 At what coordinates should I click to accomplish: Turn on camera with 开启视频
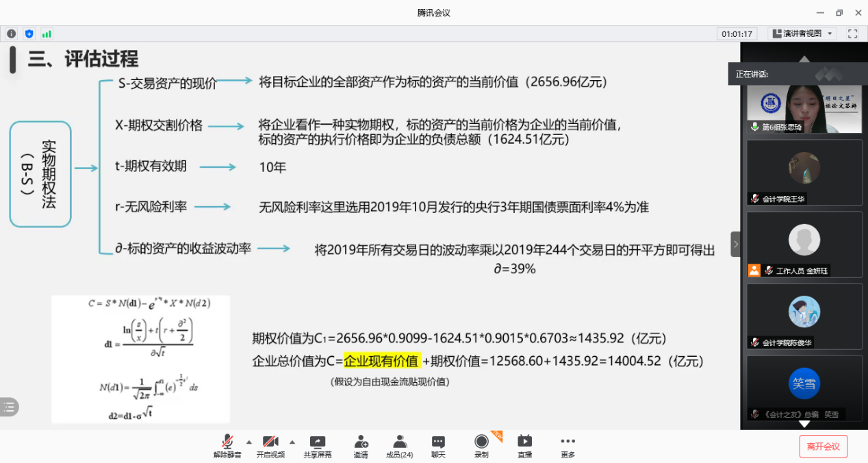pyautogui.click(x=270, y=445)
